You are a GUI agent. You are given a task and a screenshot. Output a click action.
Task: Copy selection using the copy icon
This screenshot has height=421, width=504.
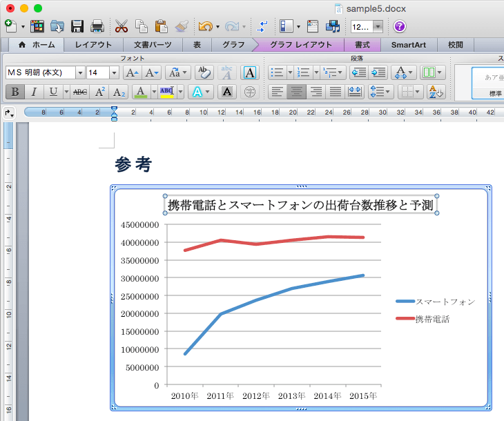tap(141, 26)
